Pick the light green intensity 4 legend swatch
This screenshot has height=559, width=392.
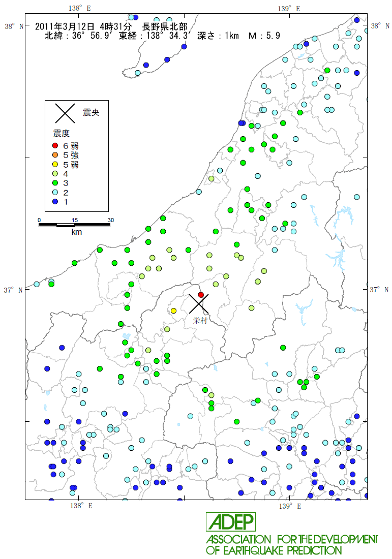55,174
